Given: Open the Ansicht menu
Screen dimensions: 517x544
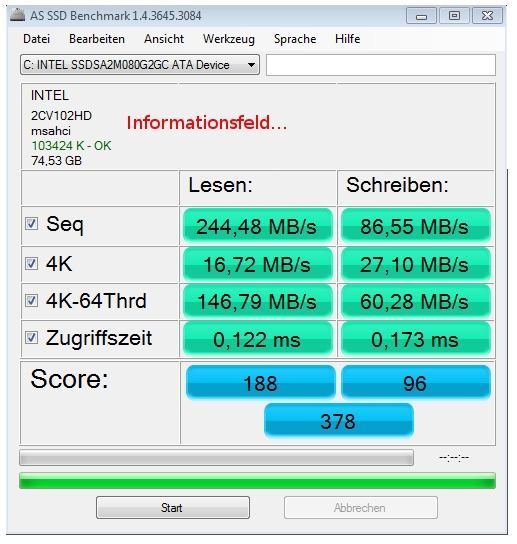Looking at the screenshot, I should pyautogui.click(x=164, y=39).
